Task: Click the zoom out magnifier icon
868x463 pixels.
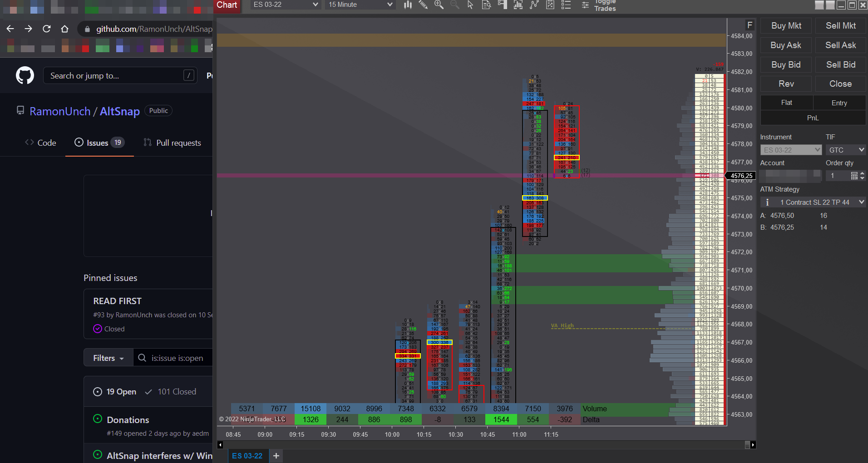Action: tap(454, 5)
